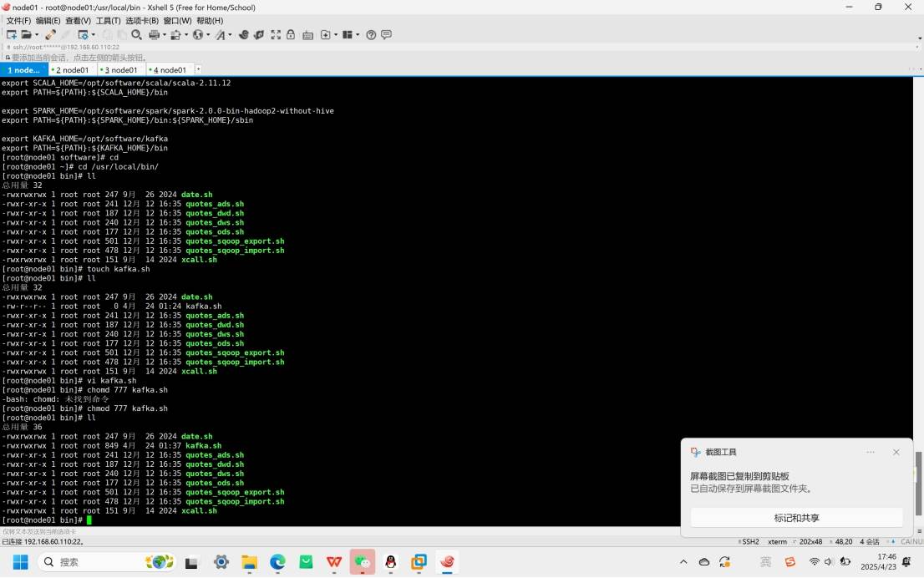The image size is (924, 578).
Task: Click the New session toolbar icon
Action: 11,35
